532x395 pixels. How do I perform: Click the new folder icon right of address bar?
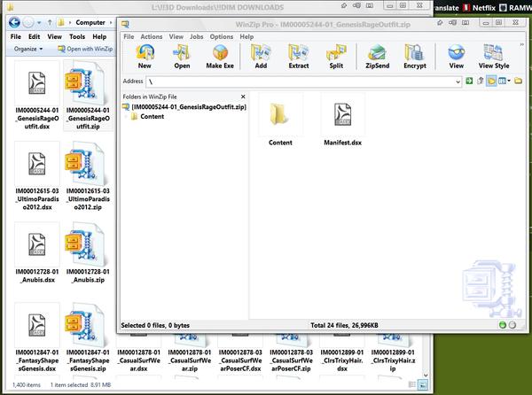[518, 81]
